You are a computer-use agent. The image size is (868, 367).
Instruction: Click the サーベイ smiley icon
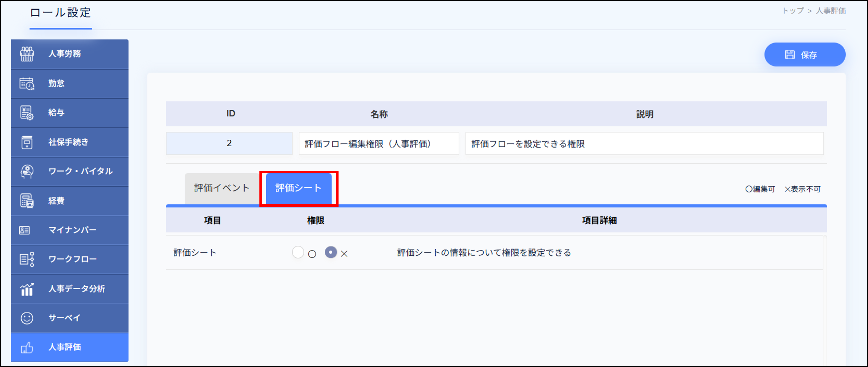27,318
